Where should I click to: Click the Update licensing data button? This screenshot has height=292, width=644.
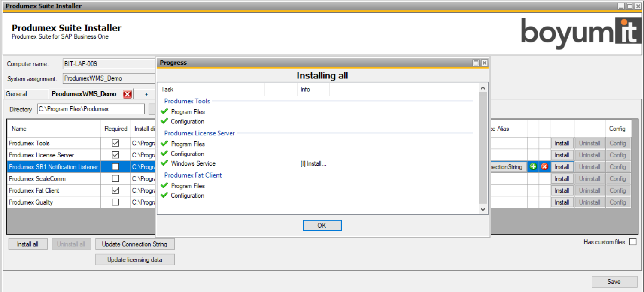click(x=135, y=259)
